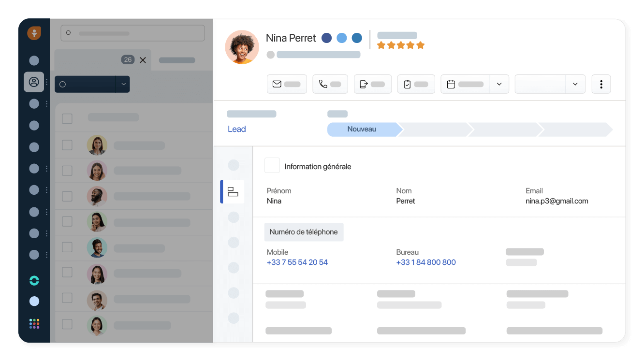Expand the calendar button dropdown chevron
The image size is (644, 361).
(x=499, y=84)
